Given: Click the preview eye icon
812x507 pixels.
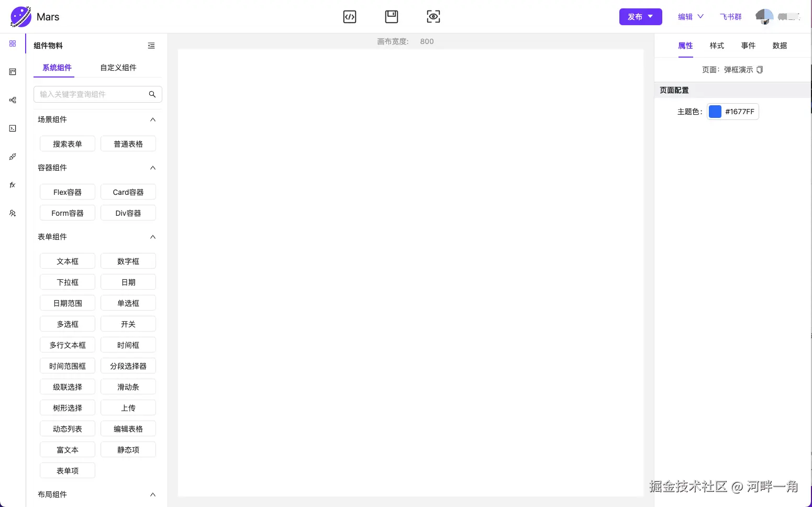Looking at the screenshot, I should click(x=433, y=17).
